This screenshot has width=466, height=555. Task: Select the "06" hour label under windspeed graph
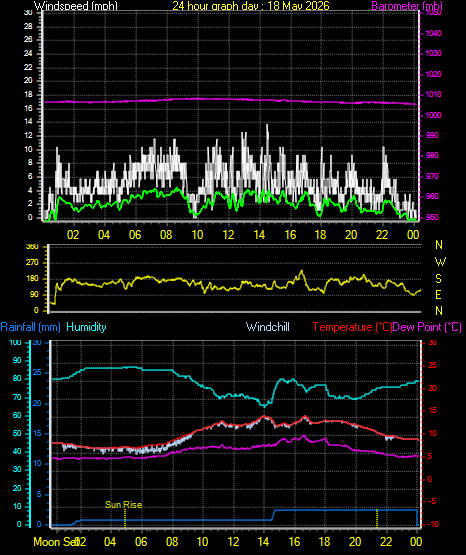[135, 235]
